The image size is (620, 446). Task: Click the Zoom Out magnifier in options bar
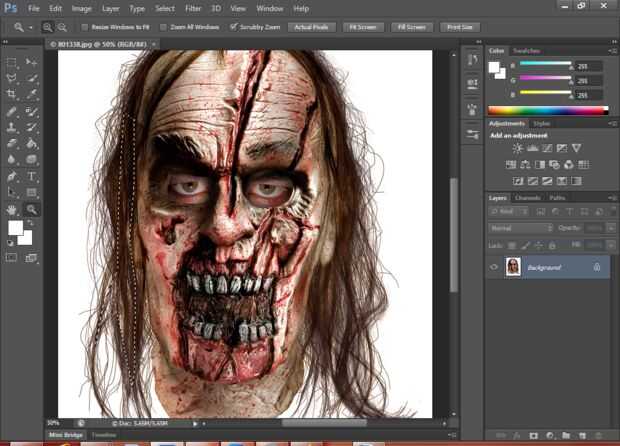(62, 27)
